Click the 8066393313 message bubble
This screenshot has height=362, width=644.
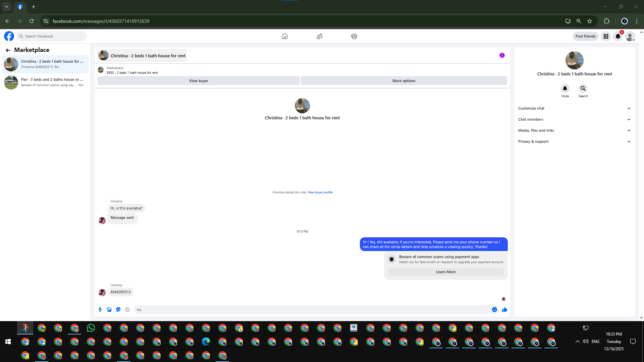tap(121, 292)
